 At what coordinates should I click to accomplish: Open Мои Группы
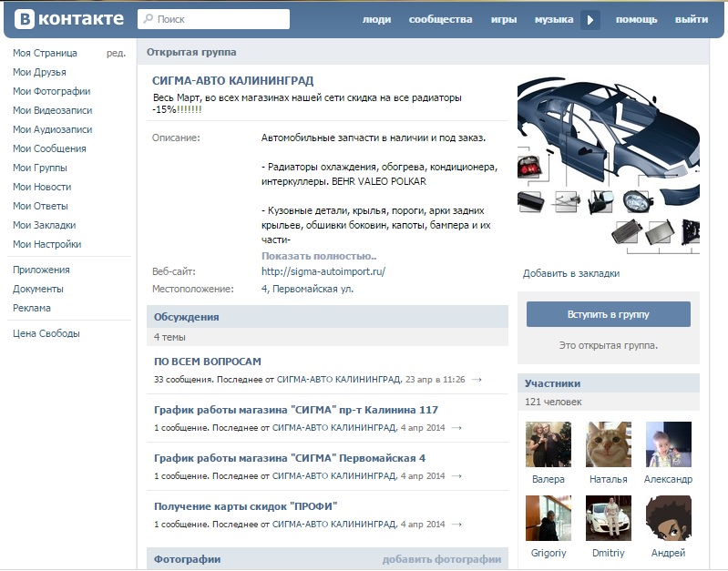pyautogui.click(x=40, y=168)
